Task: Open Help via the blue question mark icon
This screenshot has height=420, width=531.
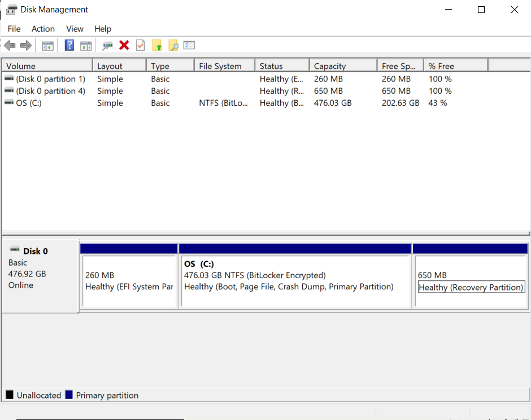Action: pos(69,46)
